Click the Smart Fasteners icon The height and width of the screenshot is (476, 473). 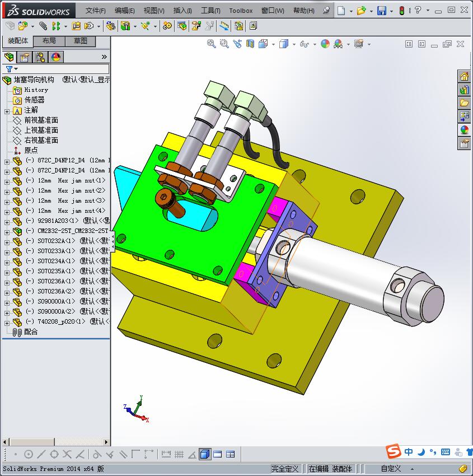coord(76,26)
